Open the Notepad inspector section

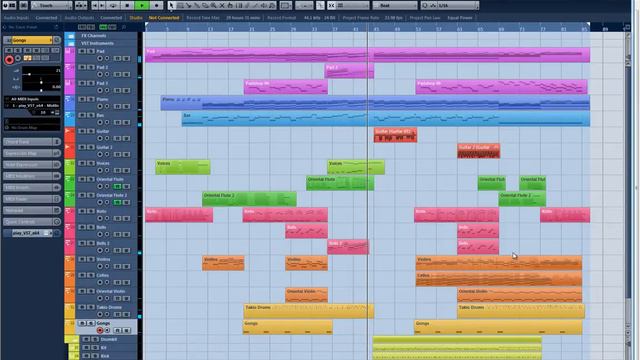(32, 210)
